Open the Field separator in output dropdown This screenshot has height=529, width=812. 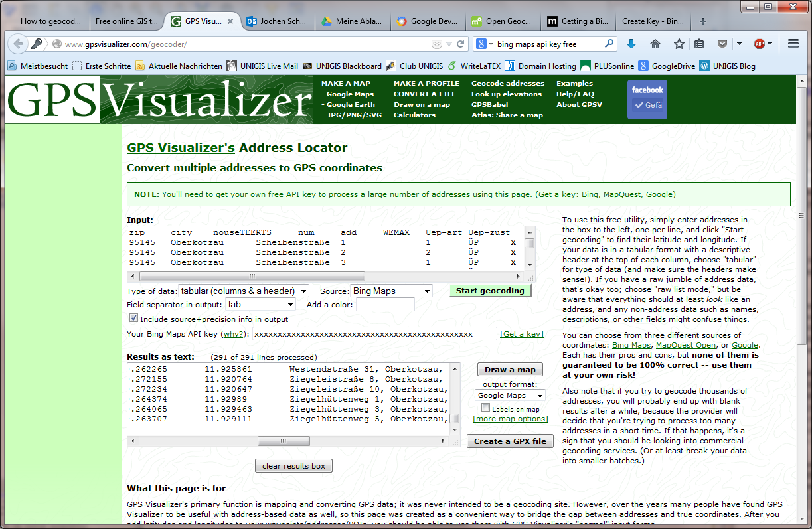tap(260, 304)
